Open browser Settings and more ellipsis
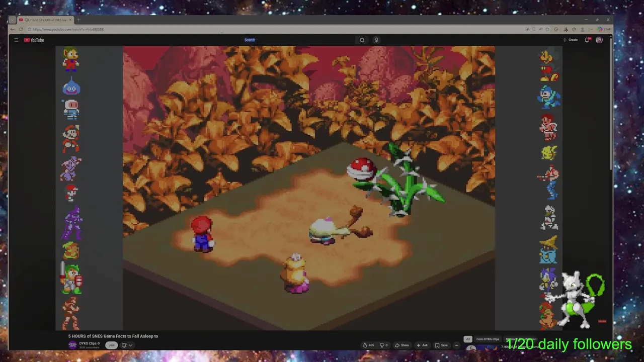The image size is (644, 362). 591,29
